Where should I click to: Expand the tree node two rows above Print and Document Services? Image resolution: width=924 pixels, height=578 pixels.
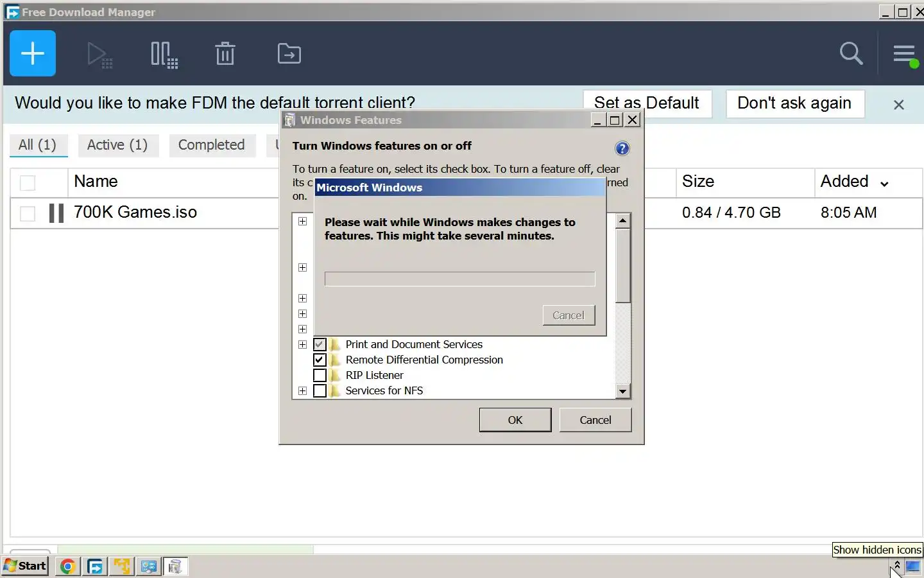pyautogui.click(x=302, y=313)
